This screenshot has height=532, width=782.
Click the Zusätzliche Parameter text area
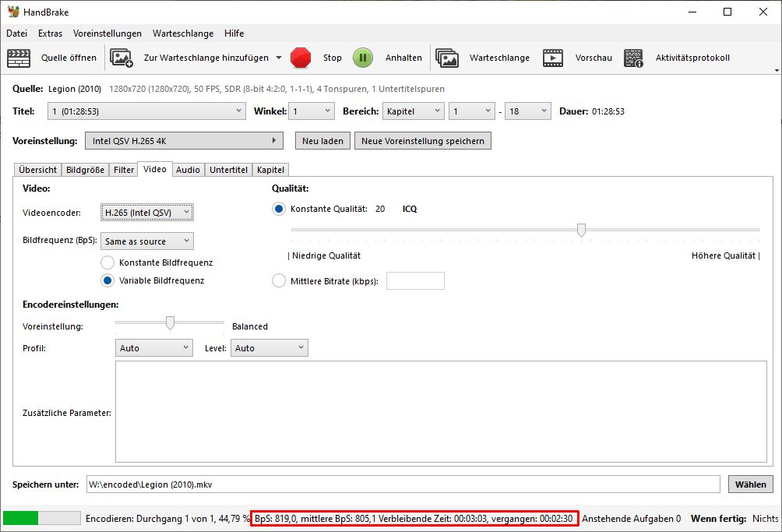[441, 412]
